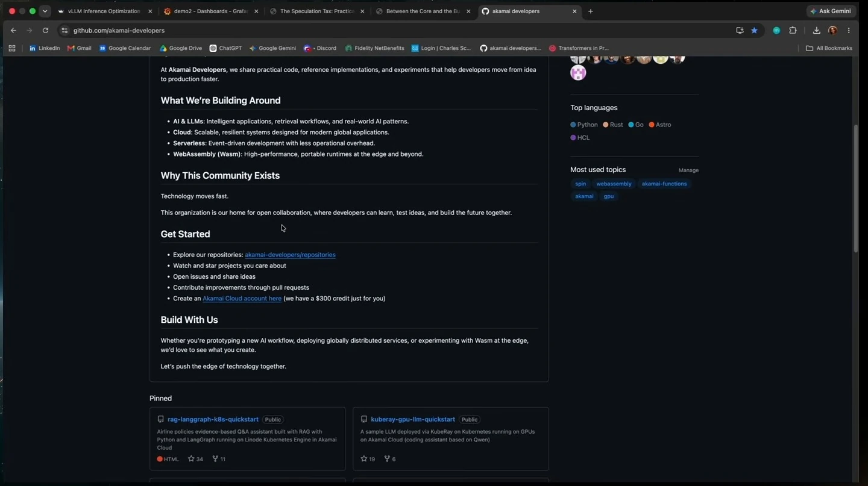Screen dimensions: 868x486
Task: Open LinkedIn bookmark
Action: [x=45, y=48]
